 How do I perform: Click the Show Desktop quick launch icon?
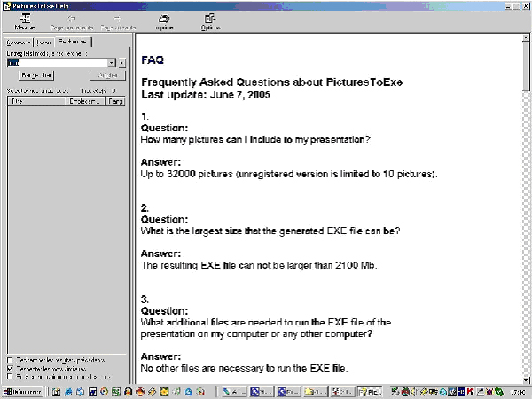click(x=57, y=392)
